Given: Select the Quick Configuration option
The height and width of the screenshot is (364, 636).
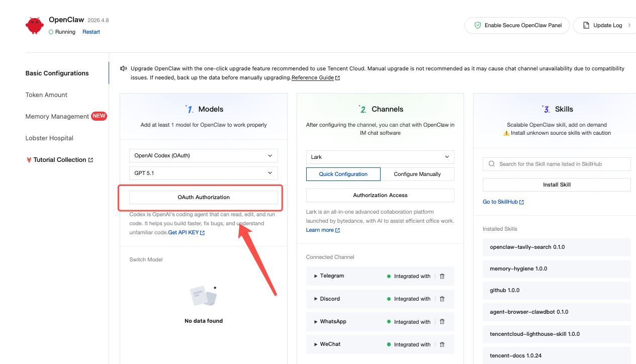Looking at the screenshot, I should pos(343,174).
